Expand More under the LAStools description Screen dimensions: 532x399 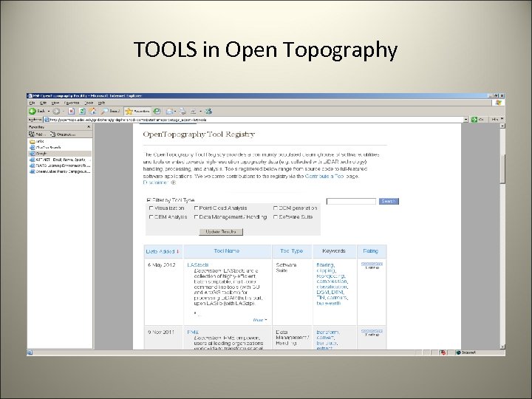click(x=260, y=320)
